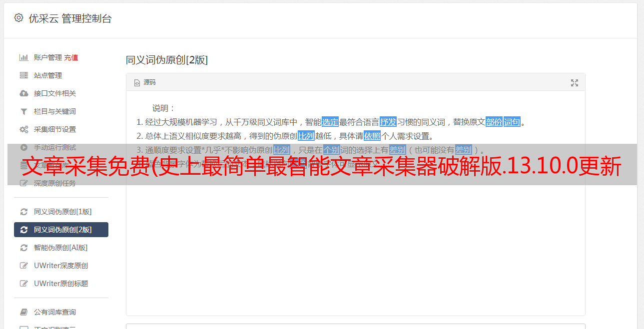Click the 接口文件相关 cloud upload icon
This screenshot has height=329, width=644.
[23, 93]
